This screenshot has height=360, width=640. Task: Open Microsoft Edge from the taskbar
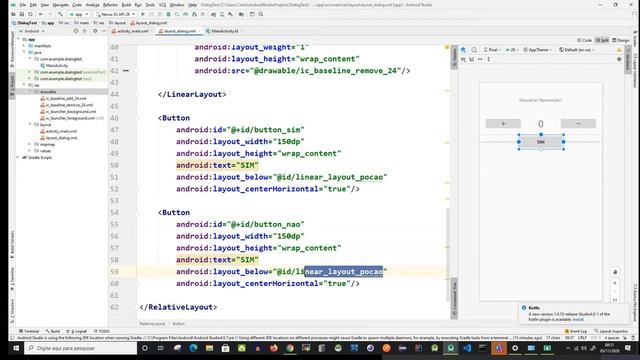[x=193, y=348]
